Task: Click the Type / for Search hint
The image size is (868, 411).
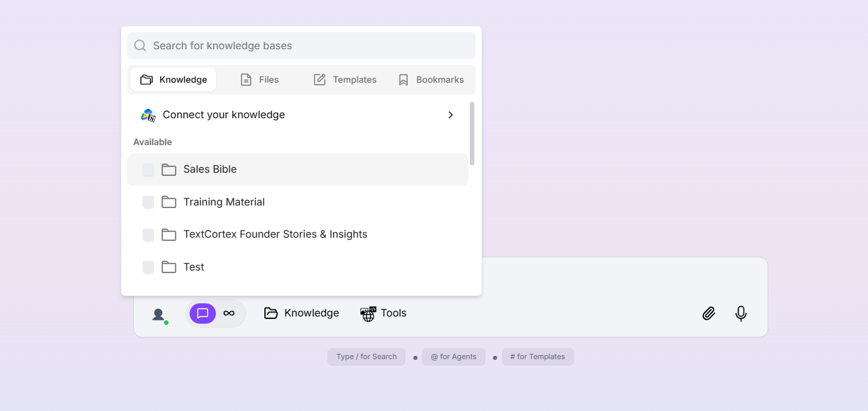Action: point(366,357)
